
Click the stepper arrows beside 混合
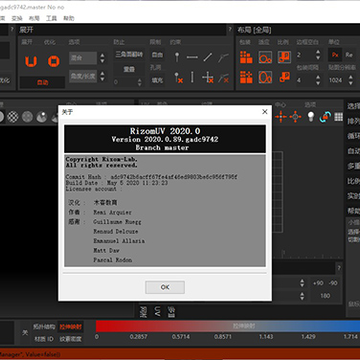tap(102, 58)
